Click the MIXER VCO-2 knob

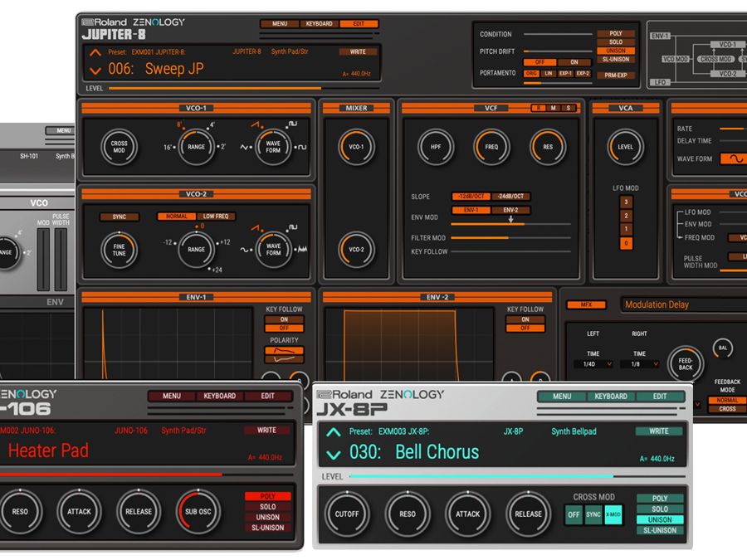(x=356, y=250)
